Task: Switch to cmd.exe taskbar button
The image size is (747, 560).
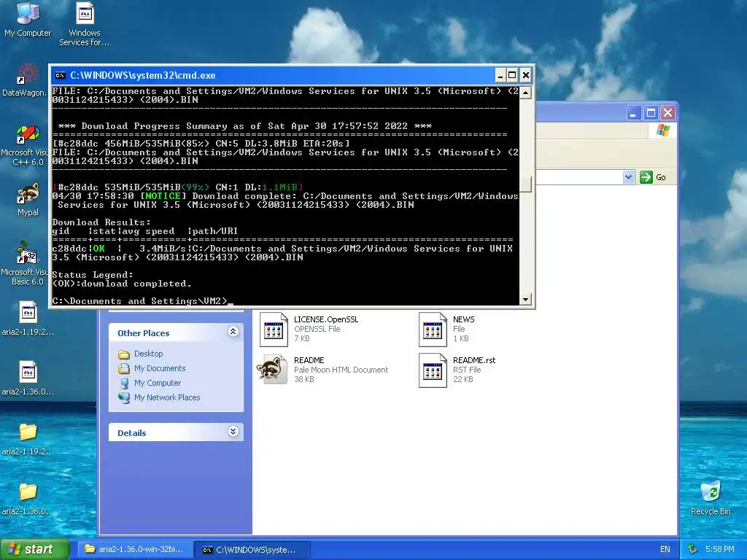Action: point(252,550)
